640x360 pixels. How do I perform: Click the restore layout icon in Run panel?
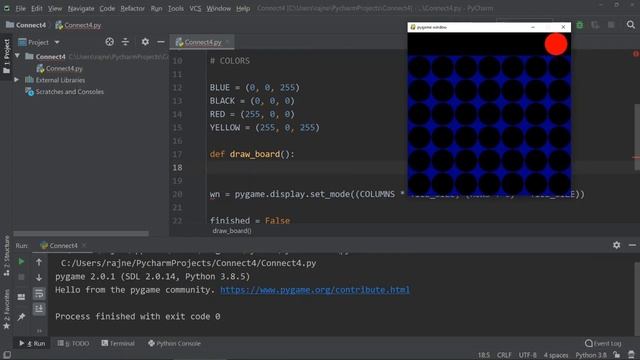tap(21, 297)
